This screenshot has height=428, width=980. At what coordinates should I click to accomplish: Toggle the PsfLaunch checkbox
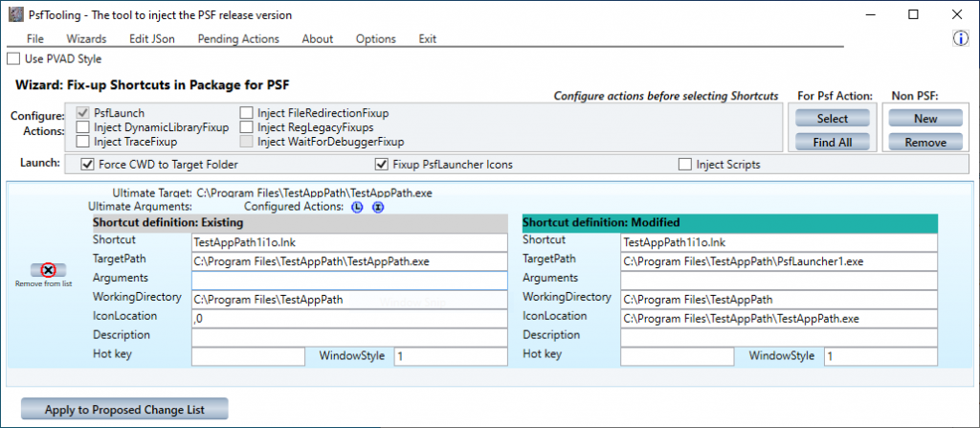click(82, 113)
